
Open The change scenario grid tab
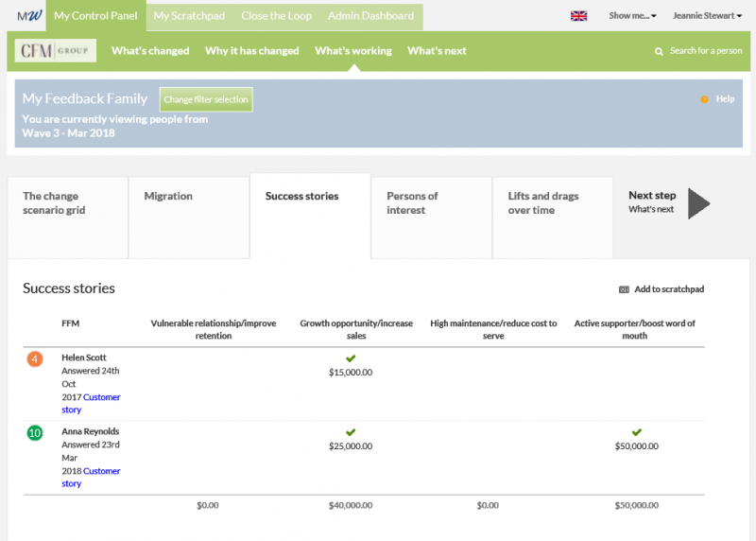(x=68, y=218)
